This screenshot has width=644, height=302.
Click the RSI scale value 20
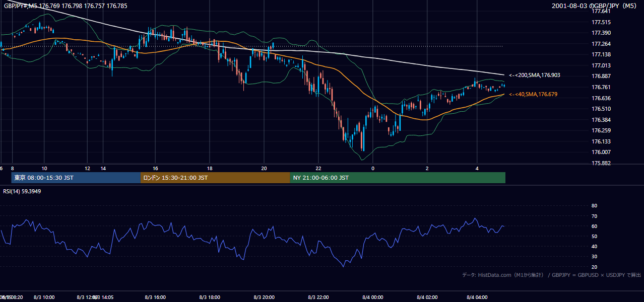coord(594,267)
